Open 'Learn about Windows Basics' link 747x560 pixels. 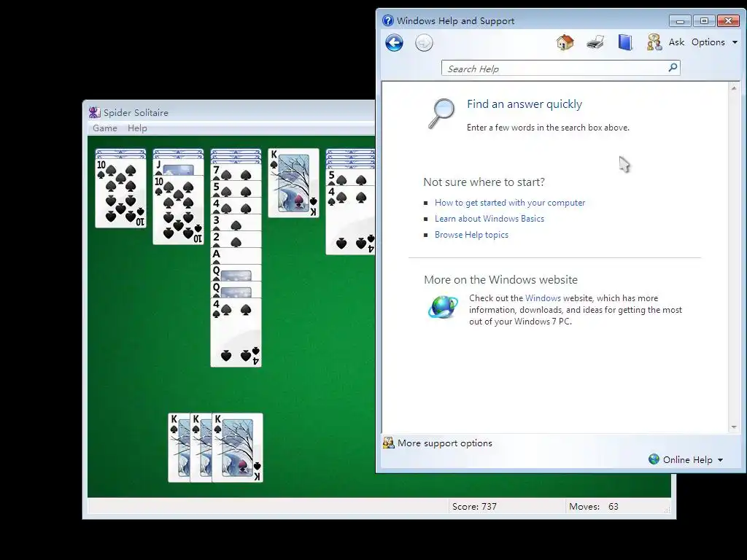click(x=489, y=219)
